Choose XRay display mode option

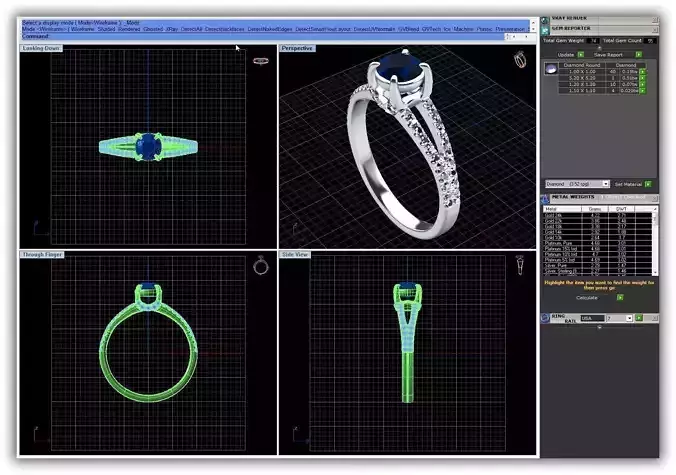click(x=172, y=29)
